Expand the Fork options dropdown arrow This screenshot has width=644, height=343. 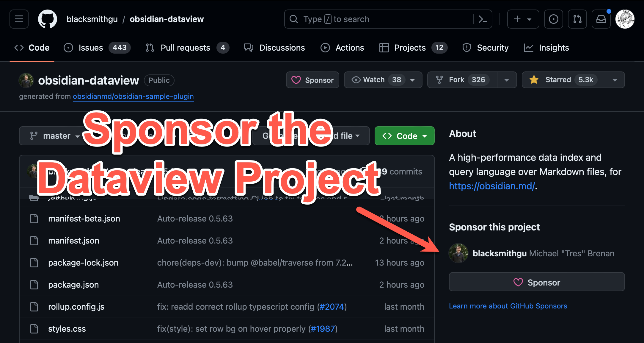pyautogui.click(x=507, y=80)
